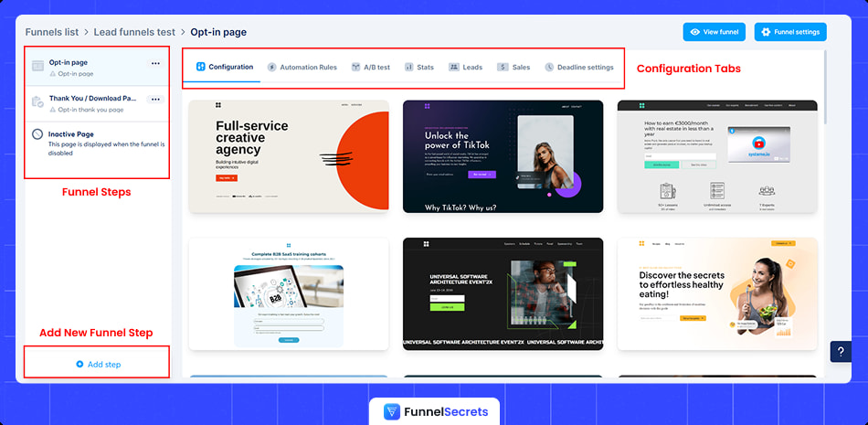Click the Automation Rules lightning icon
This screenshot has height=425, width=868.
click(x=271, y=67)
